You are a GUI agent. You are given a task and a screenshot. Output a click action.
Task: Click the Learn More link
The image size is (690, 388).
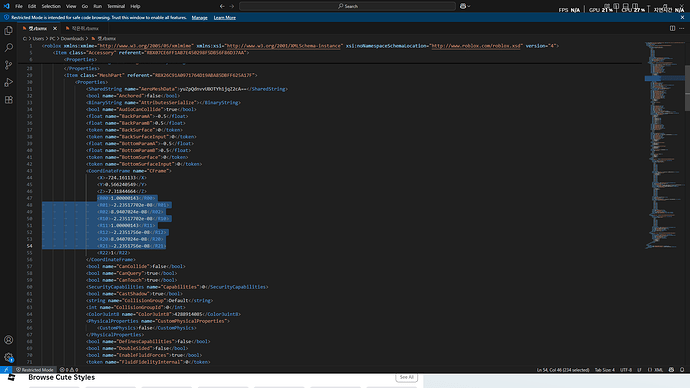click(x=224, y=18)
